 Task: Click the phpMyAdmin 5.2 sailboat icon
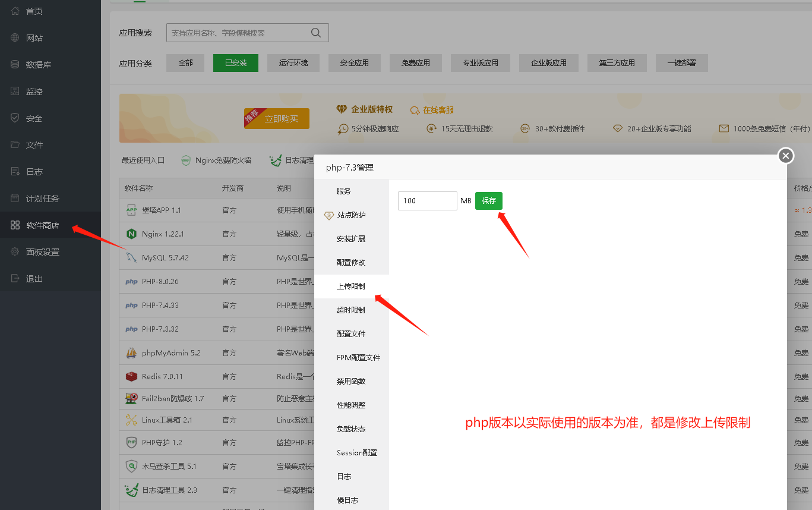pos(131,352)
